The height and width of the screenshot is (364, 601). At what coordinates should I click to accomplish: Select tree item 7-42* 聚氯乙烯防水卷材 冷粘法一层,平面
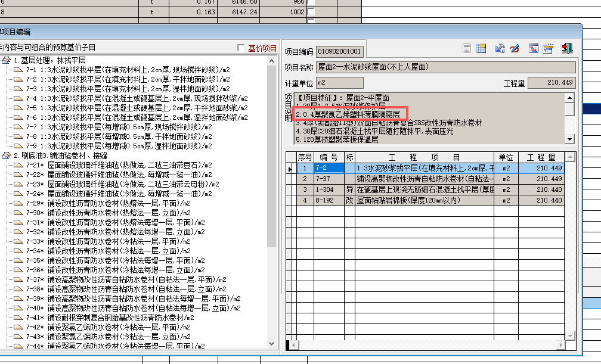coord(108,327)
